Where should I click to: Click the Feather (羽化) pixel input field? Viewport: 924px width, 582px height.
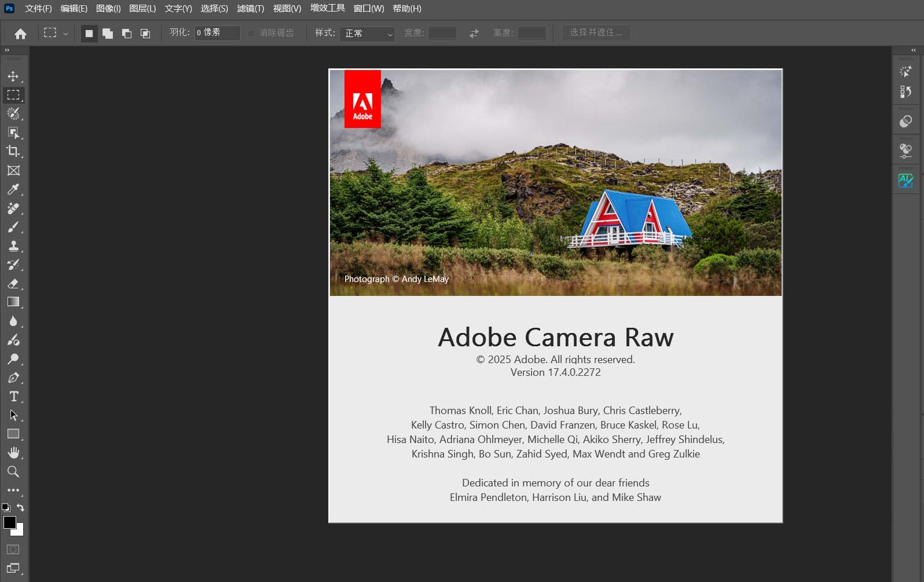click(x=218, y=33)
